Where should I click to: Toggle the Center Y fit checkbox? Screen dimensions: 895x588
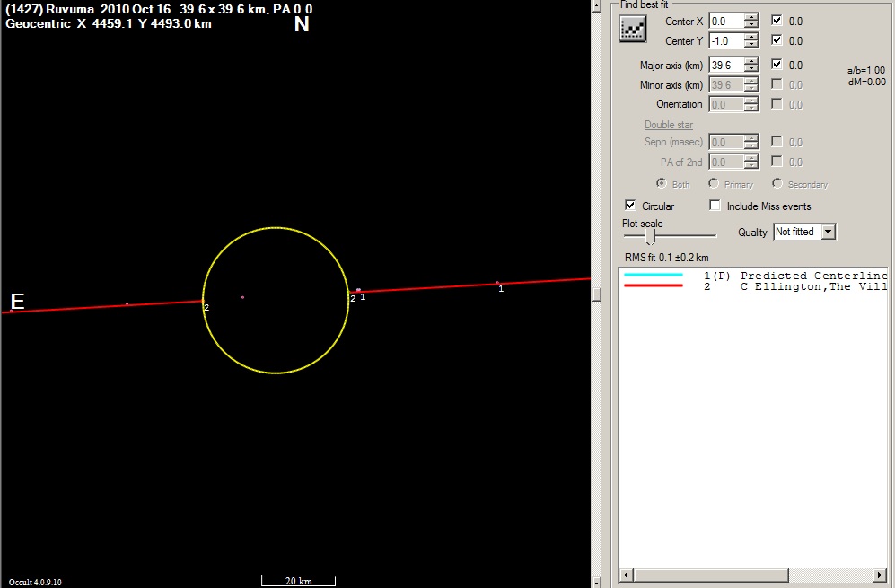coord(777,40)
